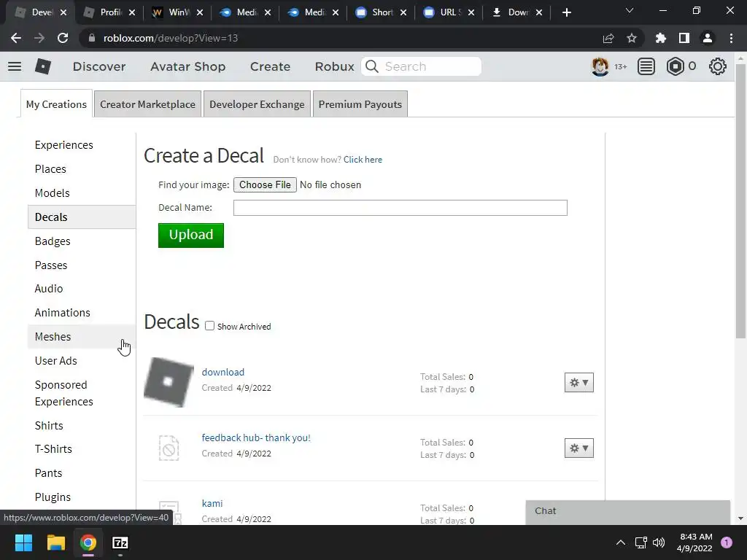Open Chrome three-dot menu

(731, 38)
